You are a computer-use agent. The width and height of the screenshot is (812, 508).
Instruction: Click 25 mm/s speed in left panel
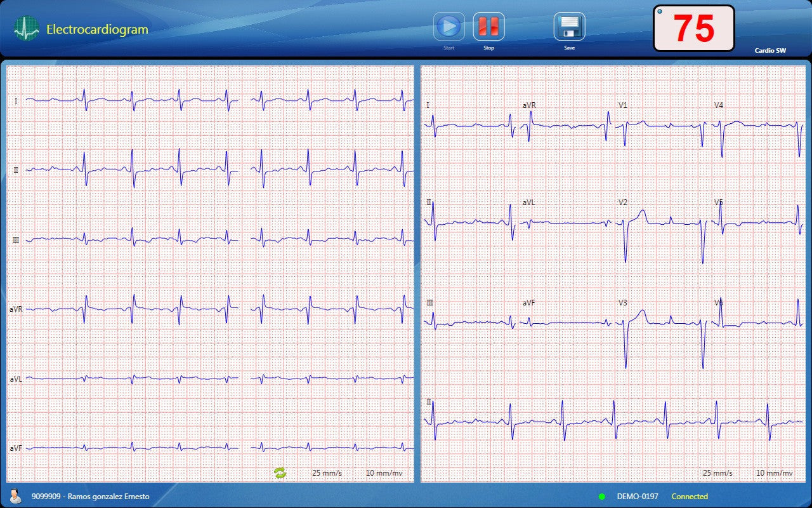click(x=327, y=473)
